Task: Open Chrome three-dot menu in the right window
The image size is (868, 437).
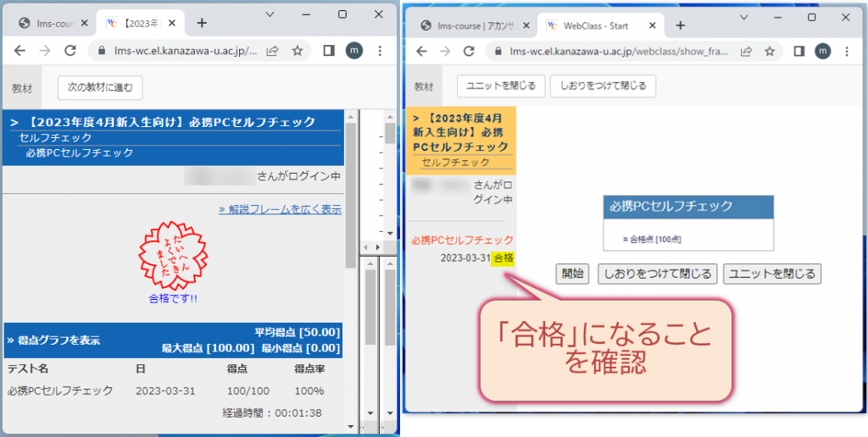Action: (x=847, y=51)
